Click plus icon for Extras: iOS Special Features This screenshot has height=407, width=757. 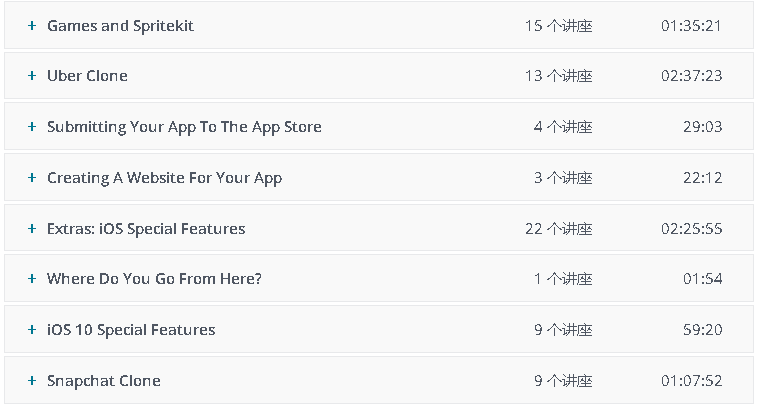[32, 229]
